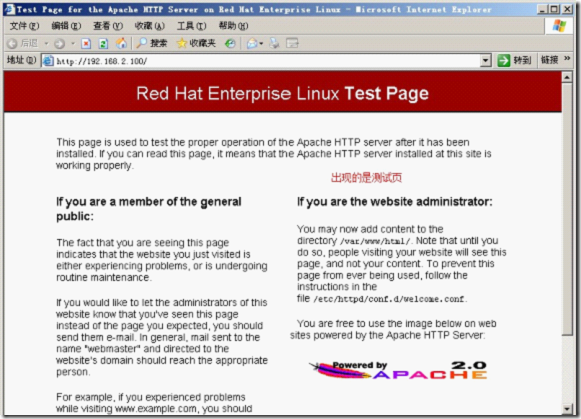
Task: Click the 转到 (Go) button
Action: (x=514, y=60)
